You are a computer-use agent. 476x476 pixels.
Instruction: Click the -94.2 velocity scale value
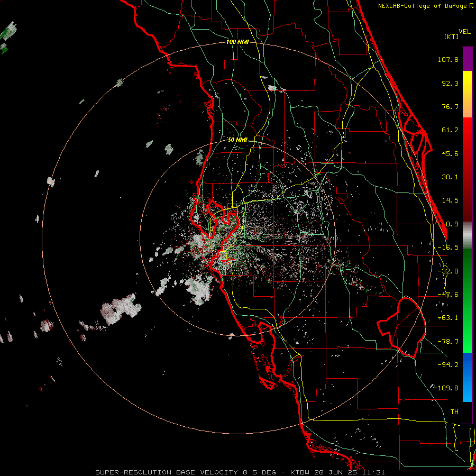(448, 365)
